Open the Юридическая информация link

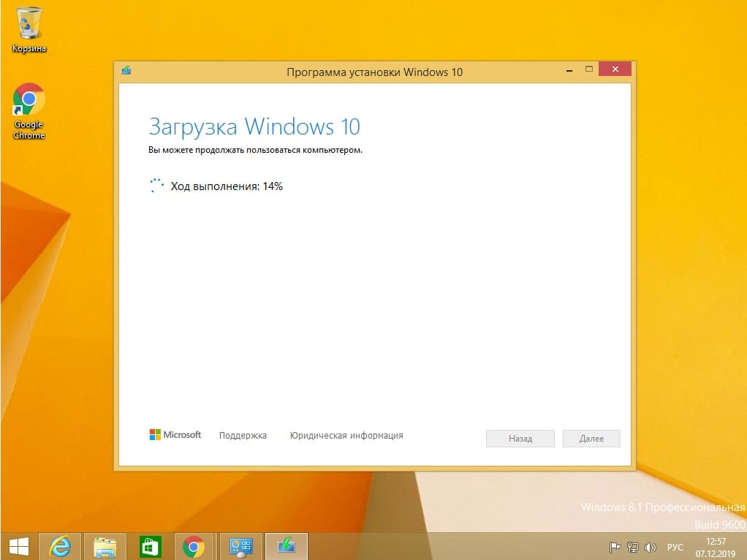(x=346, y=436)
